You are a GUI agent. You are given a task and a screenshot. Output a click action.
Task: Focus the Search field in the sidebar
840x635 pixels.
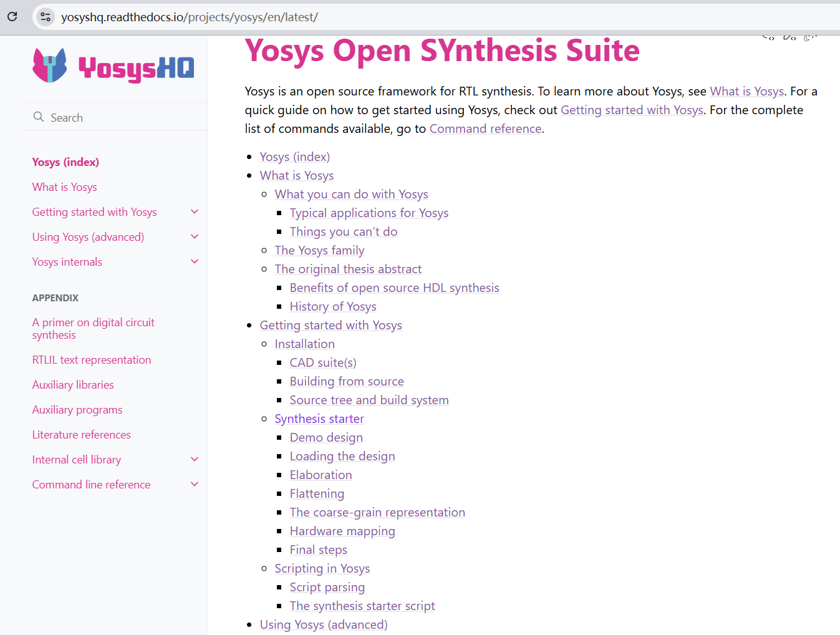click(x=113, y=117)
